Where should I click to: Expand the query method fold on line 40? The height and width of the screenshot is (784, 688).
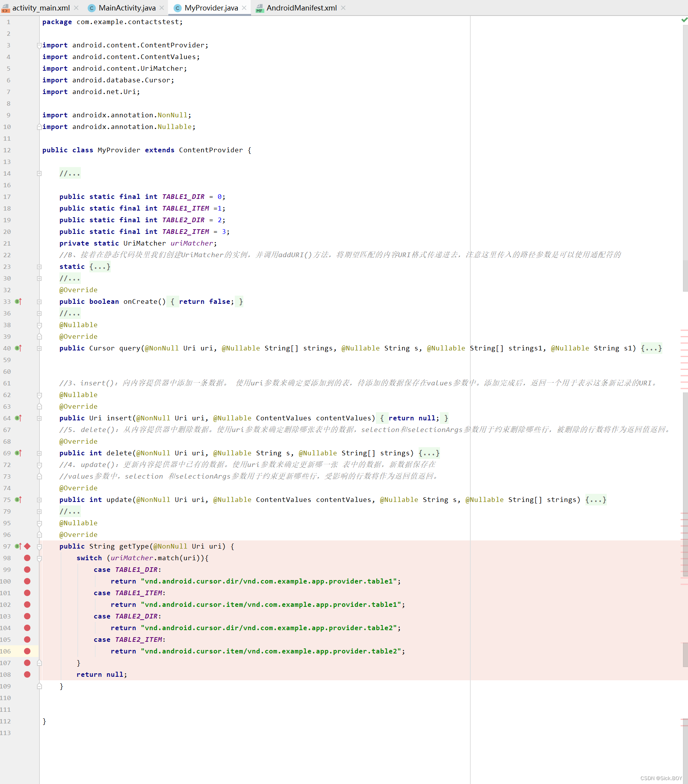(39, 348)
